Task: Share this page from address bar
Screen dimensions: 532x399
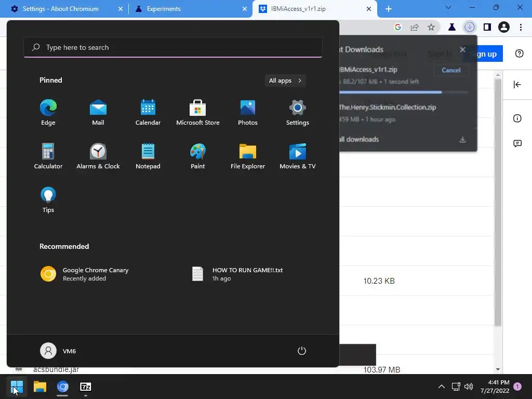Action: (415, 27)
